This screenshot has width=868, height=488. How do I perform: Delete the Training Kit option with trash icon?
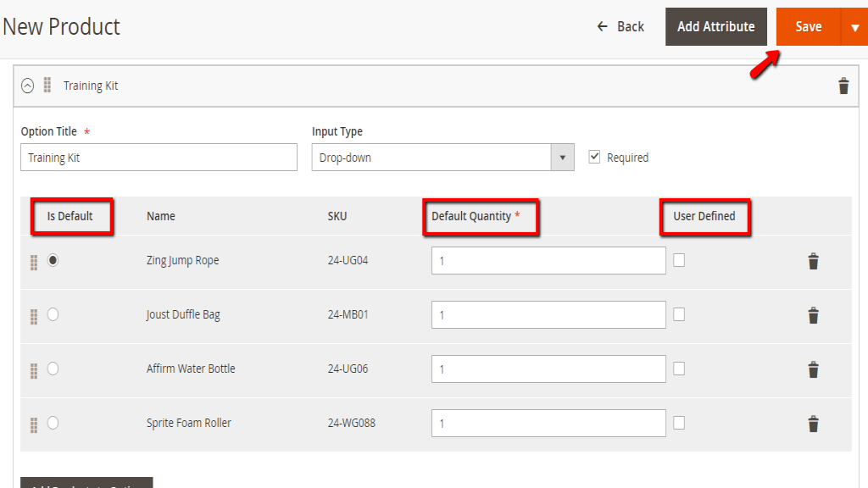(x=843, y=86)
